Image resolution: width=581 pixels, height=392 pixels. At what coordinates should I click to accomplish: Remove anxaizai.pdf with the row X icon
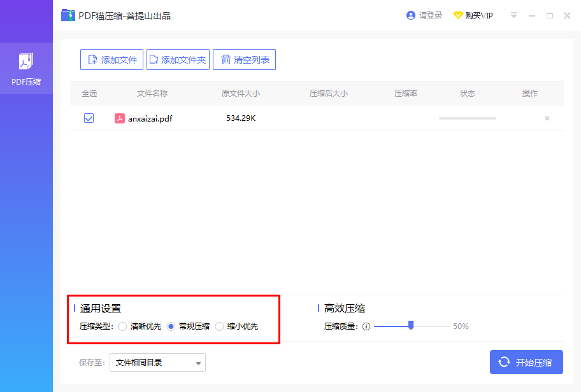[x=547, y=118]
